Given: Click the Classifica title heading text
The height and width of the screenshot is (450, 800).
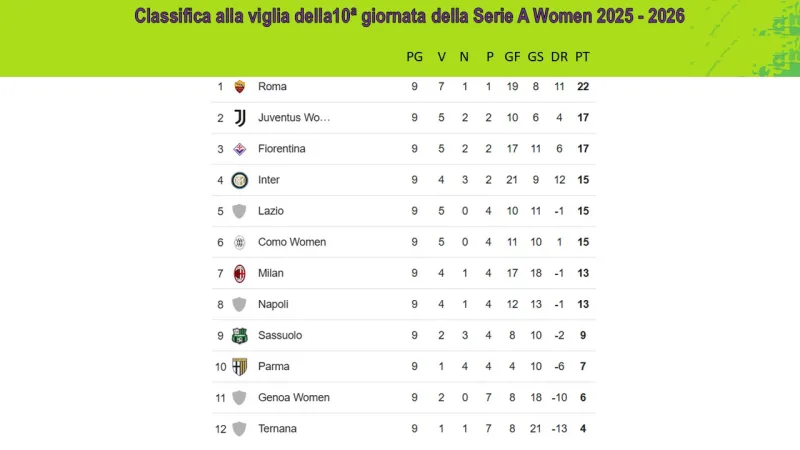Looking at the screenshot, I should point(409,16).
